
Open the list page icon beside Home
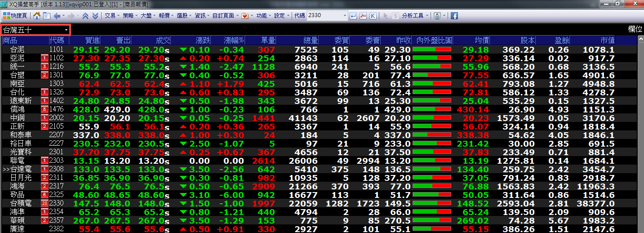[x=46, y=15]
